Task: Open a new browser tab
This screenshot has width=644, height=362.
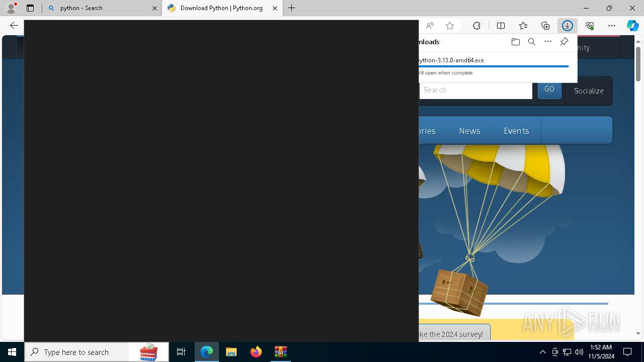Action: [x=292, y=8]
